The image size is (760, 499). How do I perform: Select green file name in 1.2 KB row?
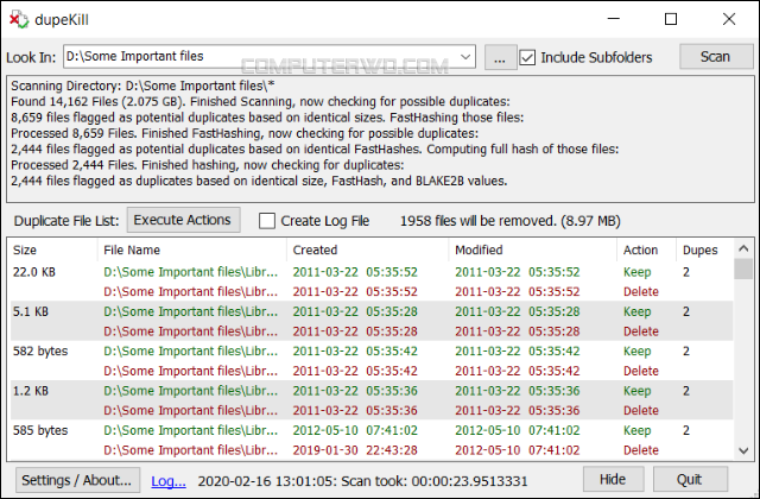point(190,391)
